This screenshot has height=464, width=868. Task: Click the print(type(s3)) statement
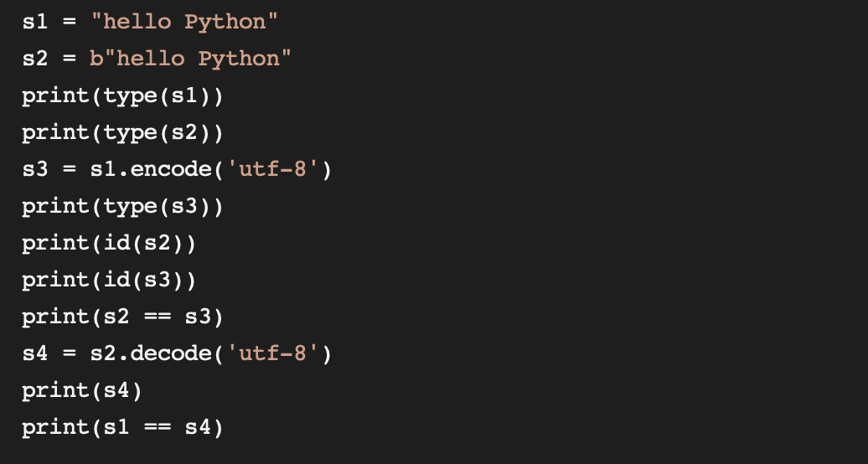click(x=122, y=207)
